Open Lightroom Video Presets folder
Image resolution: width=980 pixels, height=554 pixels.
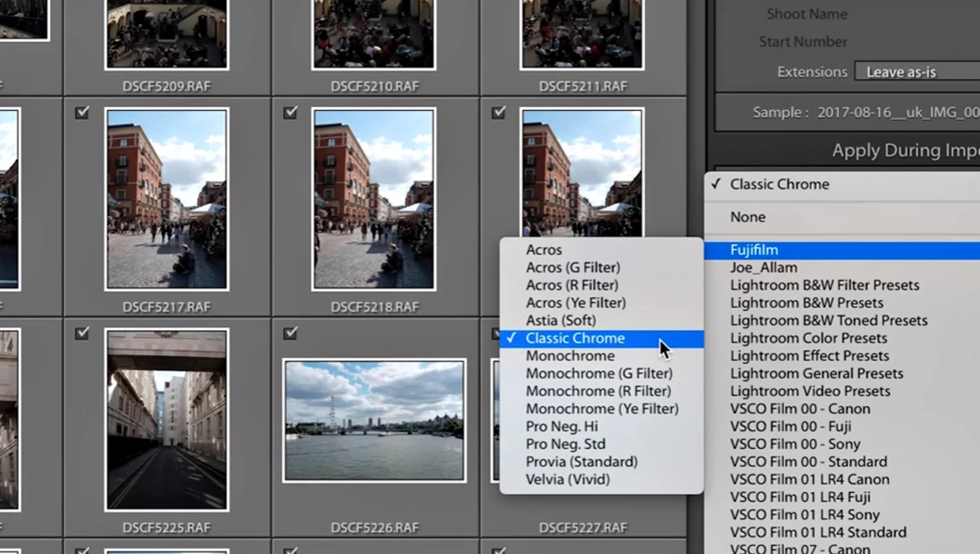click(x=842, y=391)
